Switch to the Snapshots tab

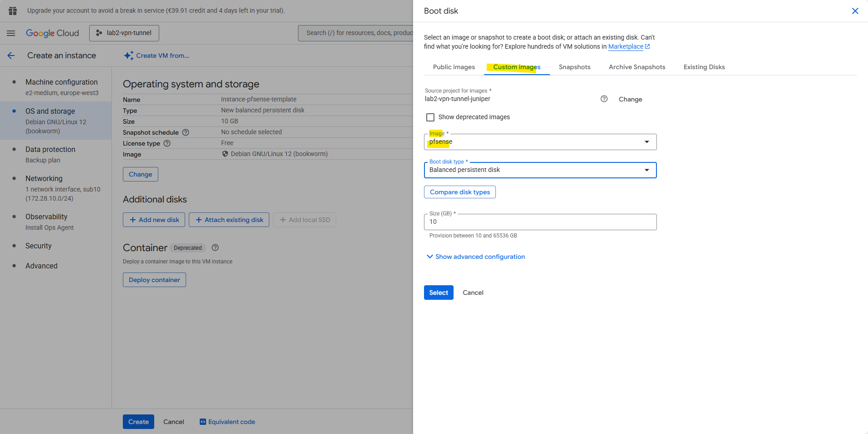574,67
